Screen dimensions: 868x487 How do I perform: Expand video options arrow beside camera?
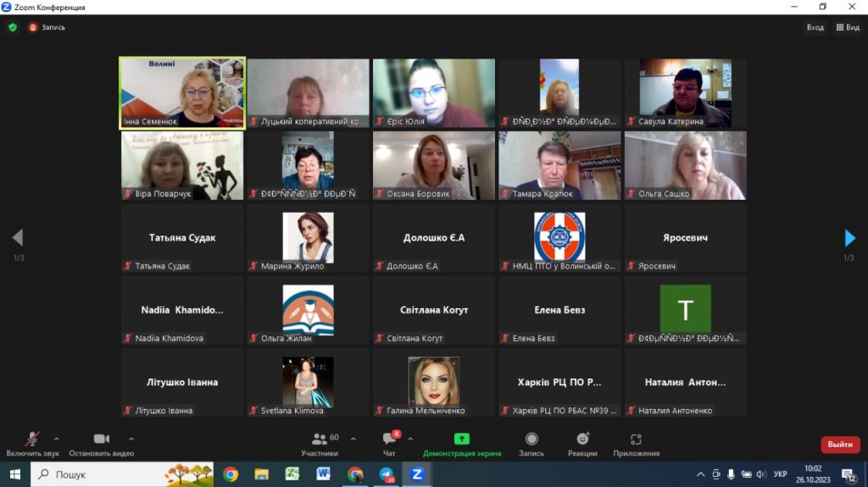[131, 439]
